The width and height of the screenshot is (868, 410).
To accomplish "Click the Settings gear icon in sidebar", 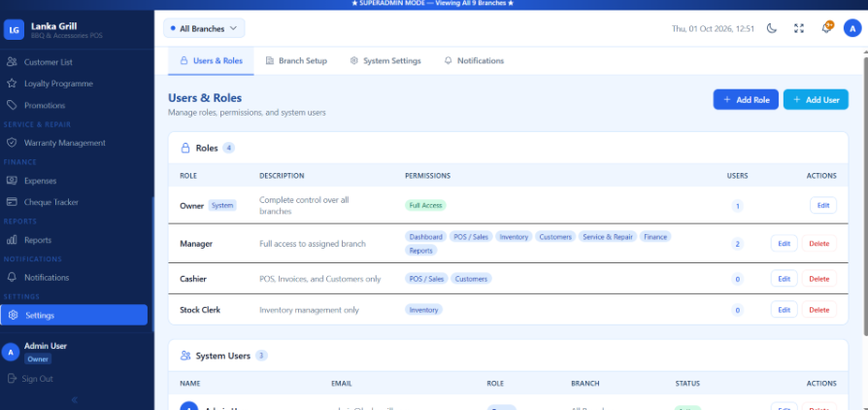I will (x=14, y=315).
